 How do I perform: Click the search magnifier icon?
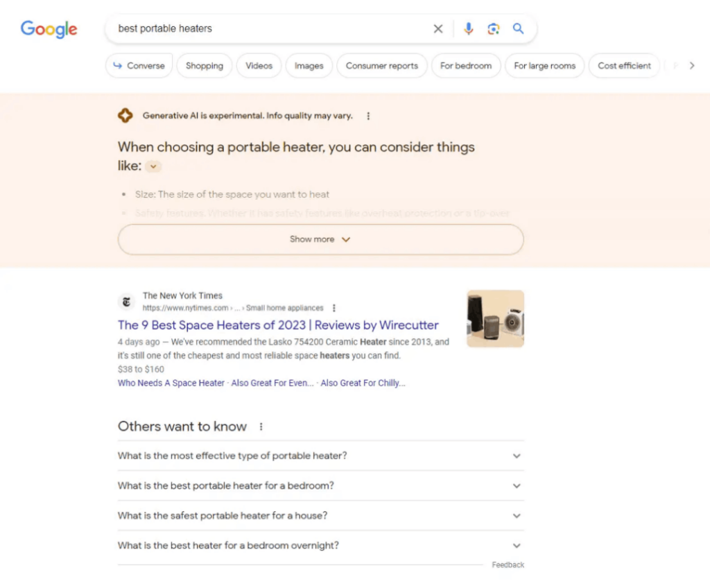coord(518,28)
